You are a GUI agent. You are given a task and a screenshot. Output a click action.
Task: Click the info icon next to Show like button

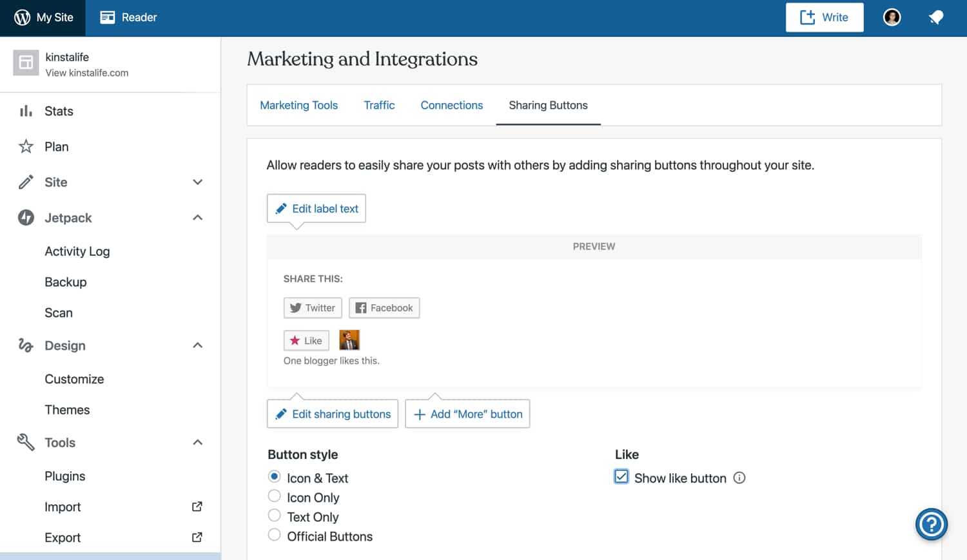click(x=739, y=478)
